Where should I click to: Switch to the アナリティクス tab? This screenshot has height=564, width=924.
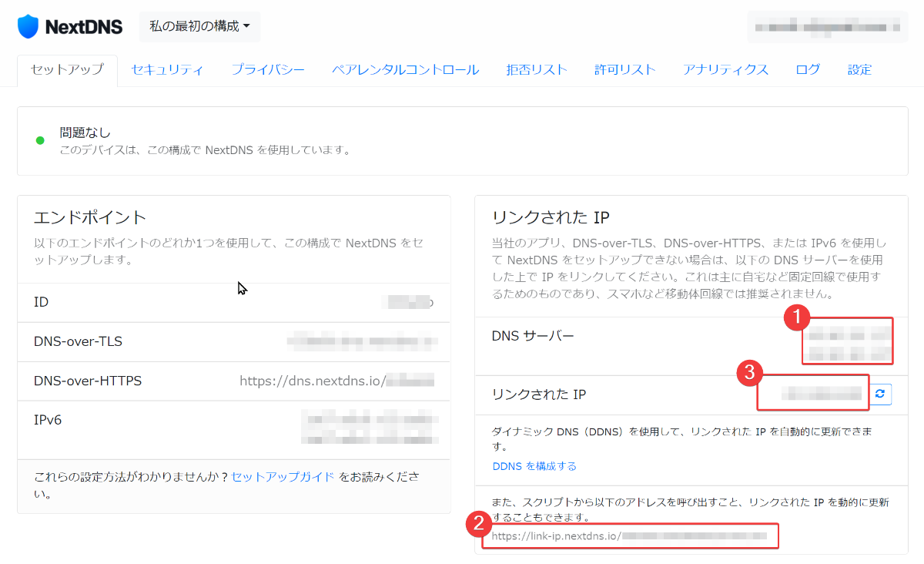pos(725,69)
